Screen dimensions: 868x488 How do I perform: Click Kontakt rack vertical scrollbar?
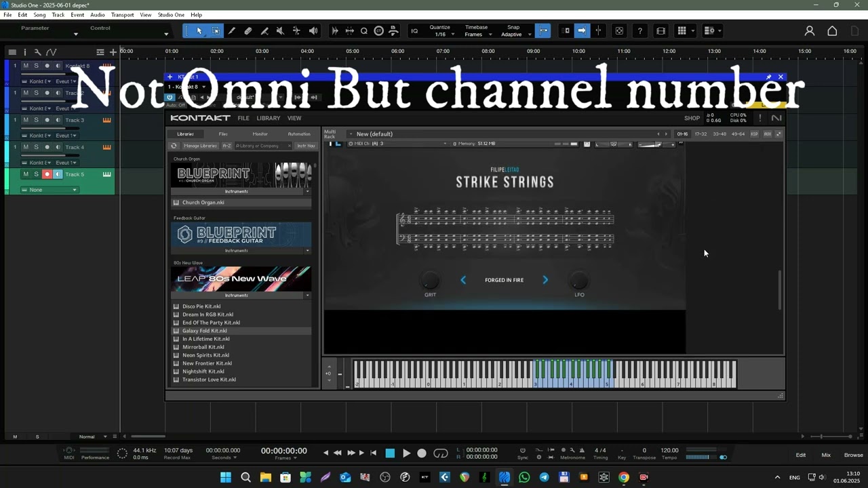pos(780,290)
